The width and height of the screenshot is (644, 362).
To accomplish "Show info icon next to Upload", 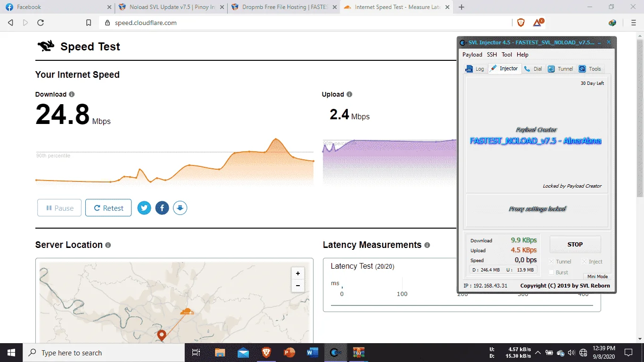I will tap(349, 94).
